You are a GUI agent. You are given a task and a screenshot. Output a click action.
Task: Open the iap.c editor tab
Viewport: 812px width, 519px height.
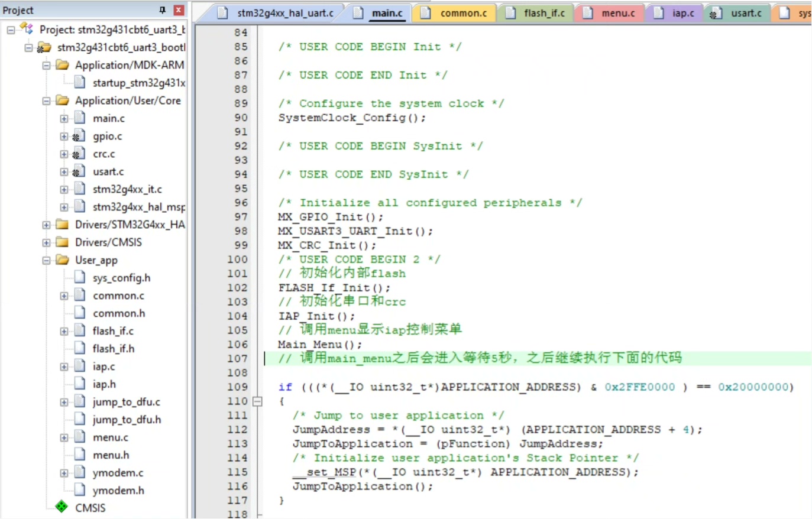click(675, 12)
